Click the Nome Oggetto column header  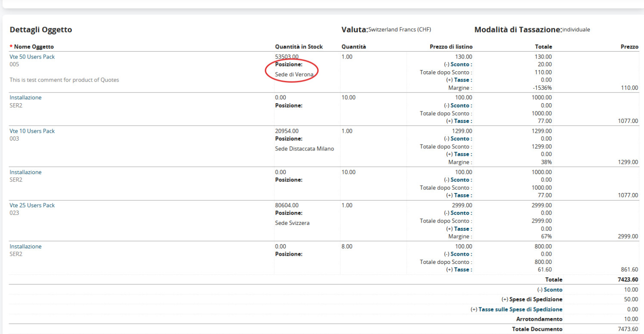34,47
